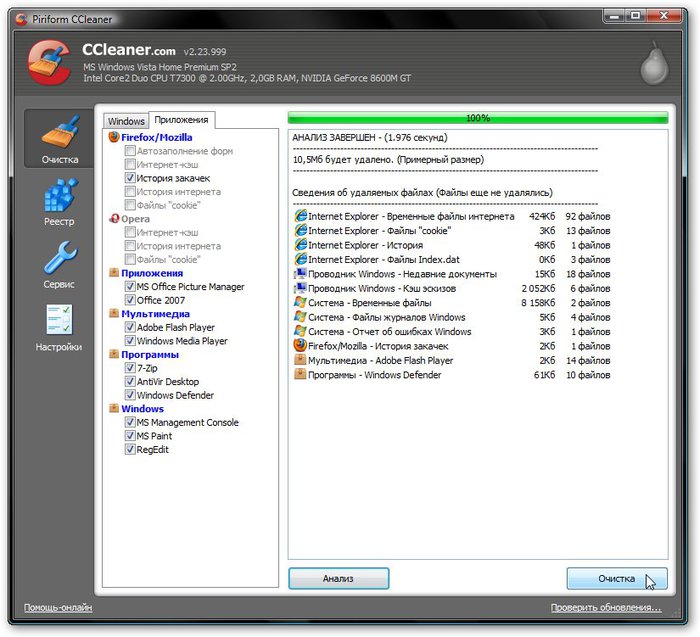Click the Piriform pear logo
The image size is (700, 637).
click(654, 64)
